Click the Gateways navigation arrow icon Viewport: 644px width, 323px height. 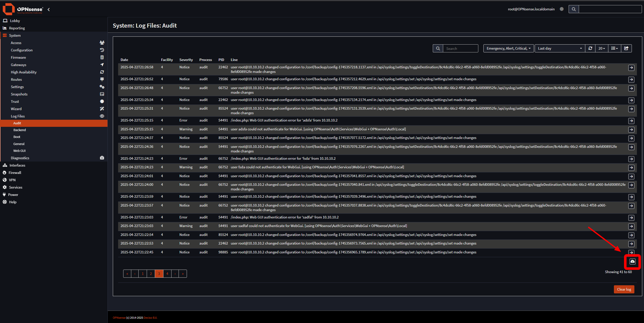[x=102, y=65]
